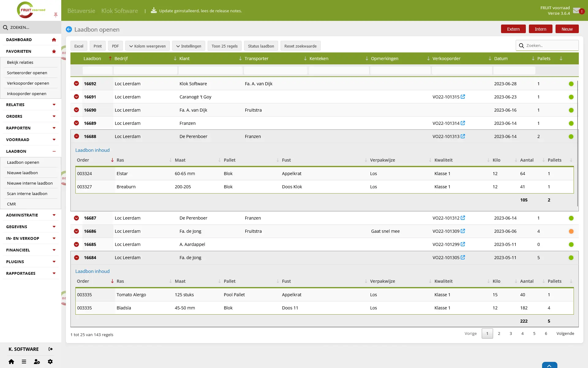The width and height of the screenshot is (588, 368).
Task: Click the search magnifier icon in sidebar
Action: click(x=5, y=28)
